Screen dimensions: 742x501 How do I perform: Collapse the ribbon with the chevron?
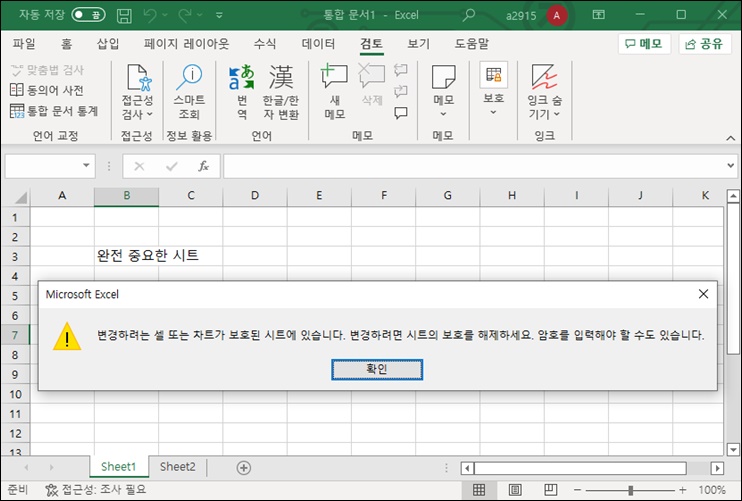pyautogui.click(x=731, y=138)
